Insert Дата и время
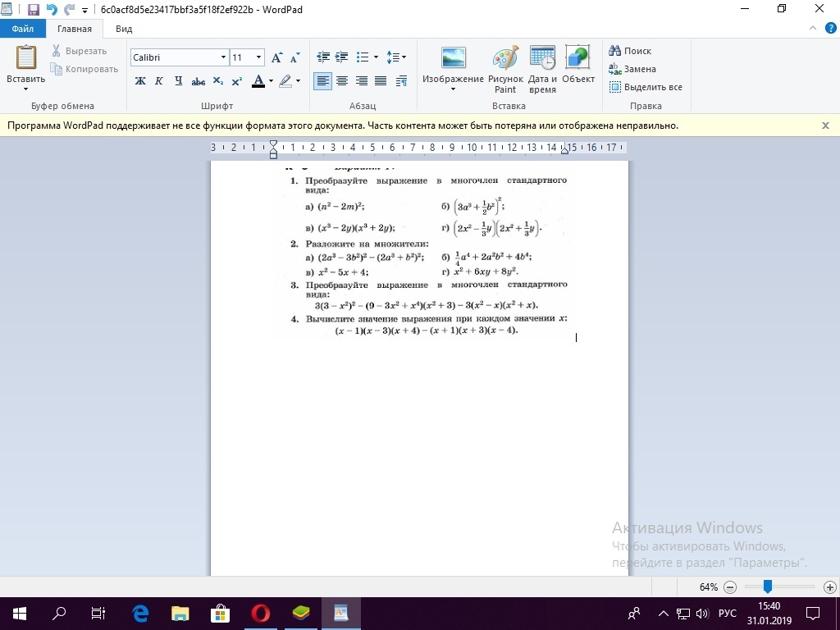Screen dimensions: 840x630 click(542, 70)
